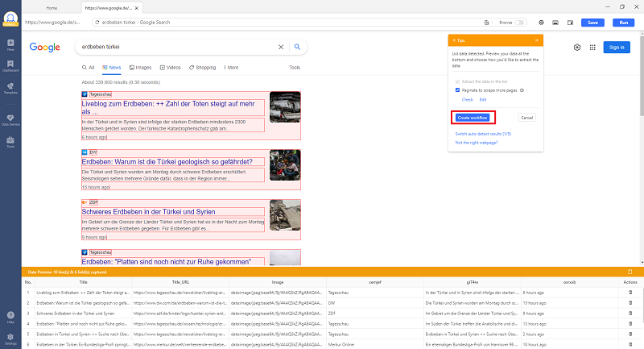Image resolution: width=644 pixels, height=349 pixels.
Task: Open the Google Shopping tab
Action: coord(203,68)
